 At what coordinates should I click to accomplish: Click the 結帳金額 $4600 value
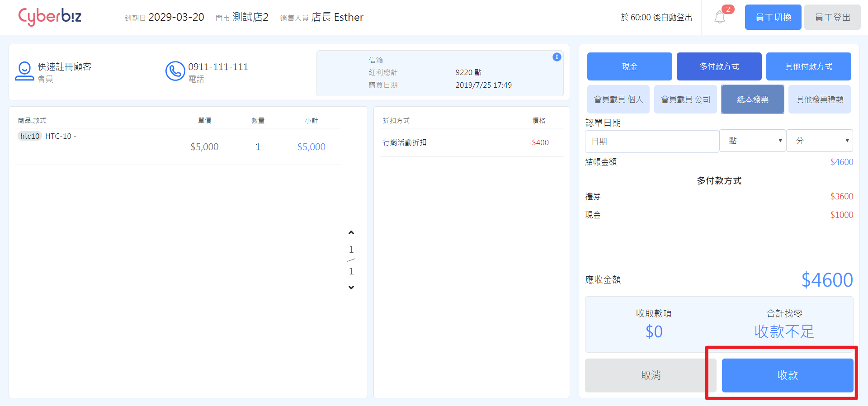(x=842, y=162)
